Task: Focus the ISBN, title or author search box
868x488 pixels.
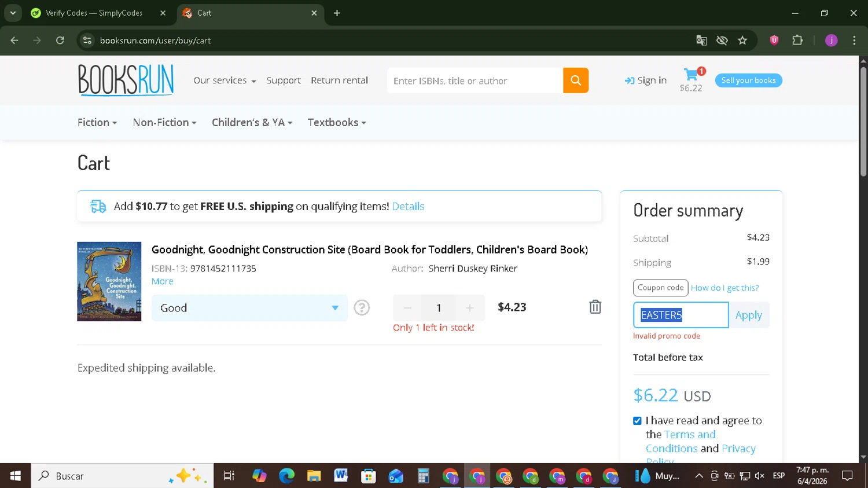Action: click(475, 80)
